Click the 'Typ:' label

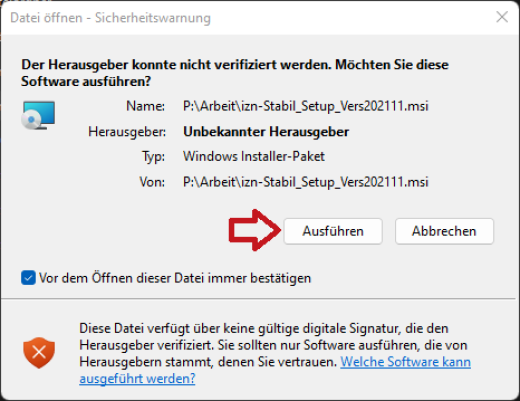[x=153, y=157]
